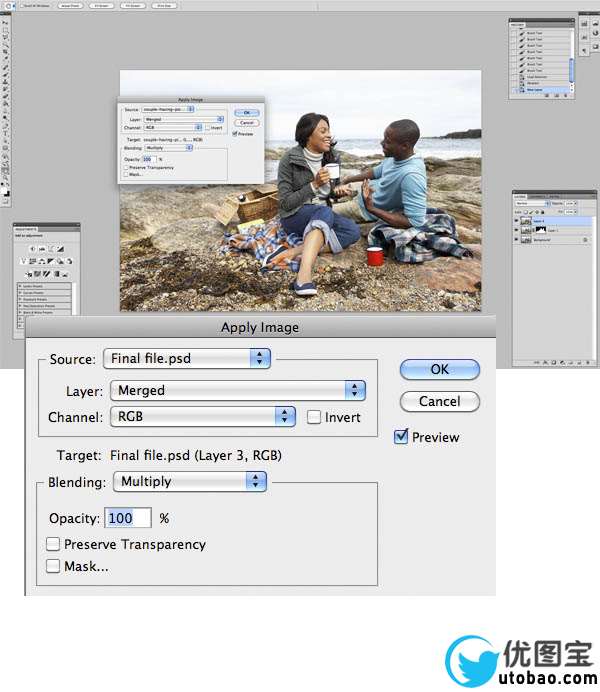This screenshot has height=692, width=600.
Task: Click the Zoom tool icon in options bar
Action: point(8,6)
